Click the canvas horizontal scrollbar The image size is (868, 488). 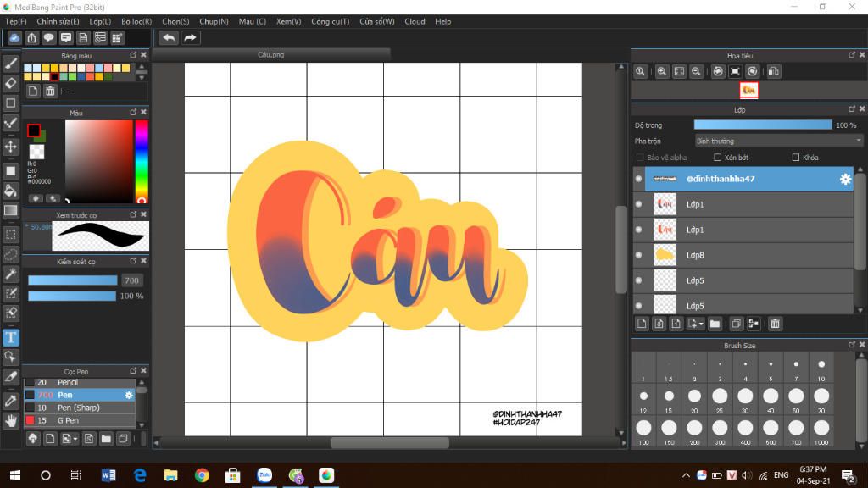[x=390, y=442]
